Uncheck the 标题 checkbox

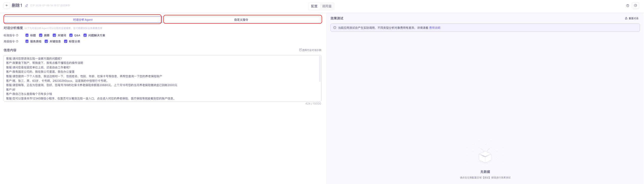pyautogui.click(x=27, y=35)
